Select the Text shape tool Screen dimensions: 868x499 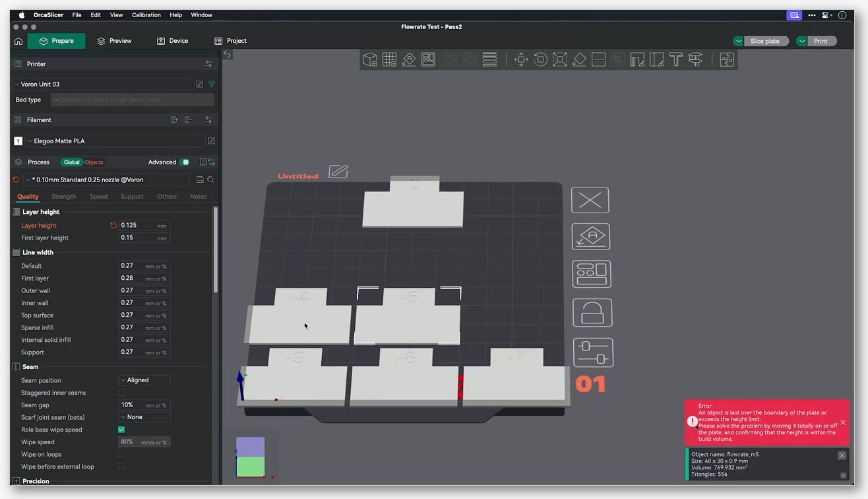(x=675, y=60)
